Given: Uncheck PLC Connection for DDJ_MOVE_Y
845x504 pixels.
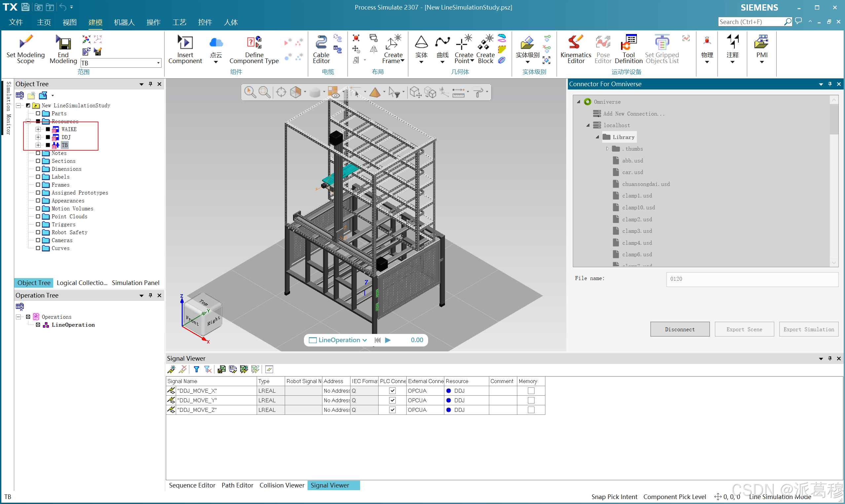Looking at the screenshot, I should click(392, 400).
